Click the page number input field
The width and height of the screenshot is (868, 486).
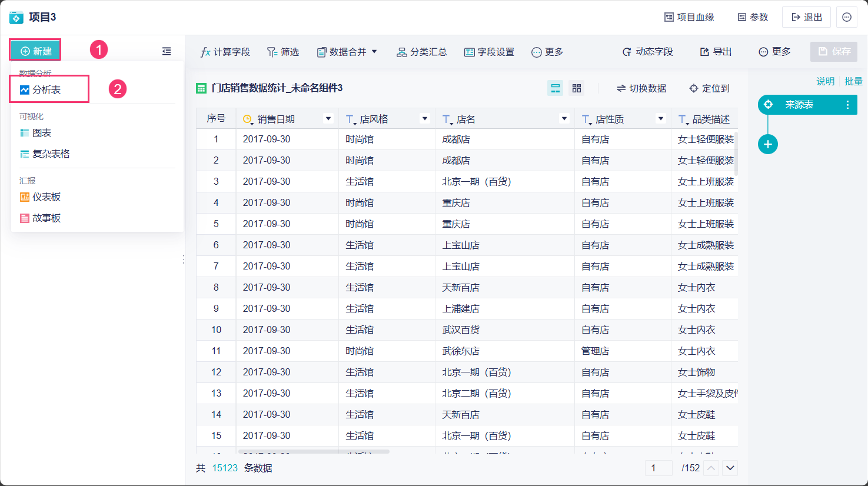click(x=659, y=468)
